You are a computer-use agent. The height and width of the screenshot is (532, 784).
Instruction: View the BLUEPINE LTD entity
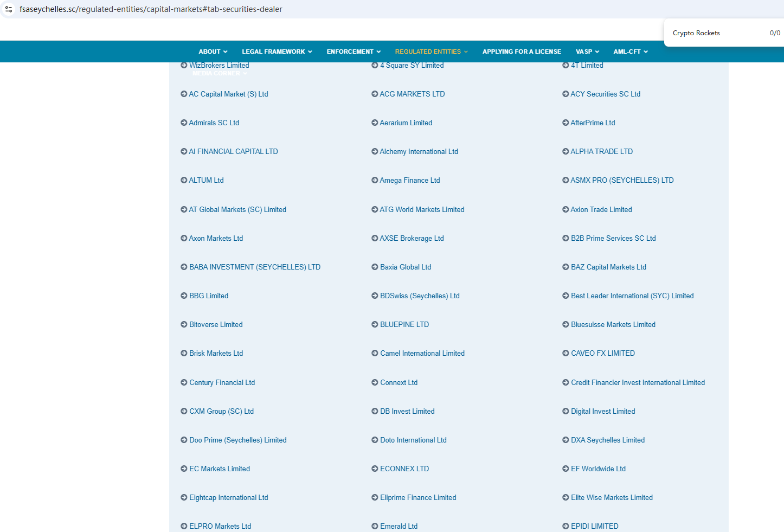(x=404, y=324)
